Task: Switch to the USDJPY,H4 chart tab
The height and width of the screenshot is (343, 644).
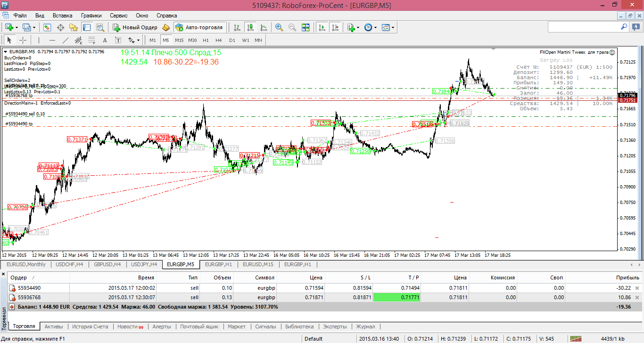Action: coord(143,264)
